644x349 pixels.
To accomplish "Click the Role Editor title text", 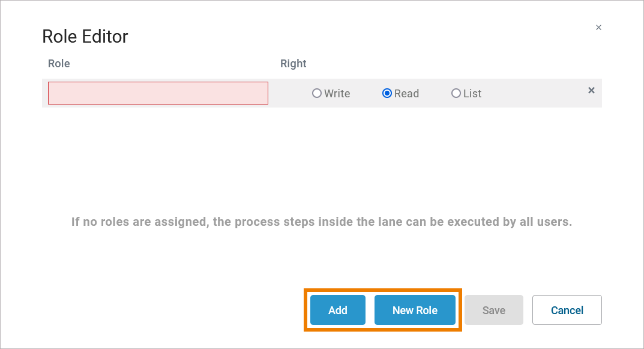I will (x=85, y=37).
